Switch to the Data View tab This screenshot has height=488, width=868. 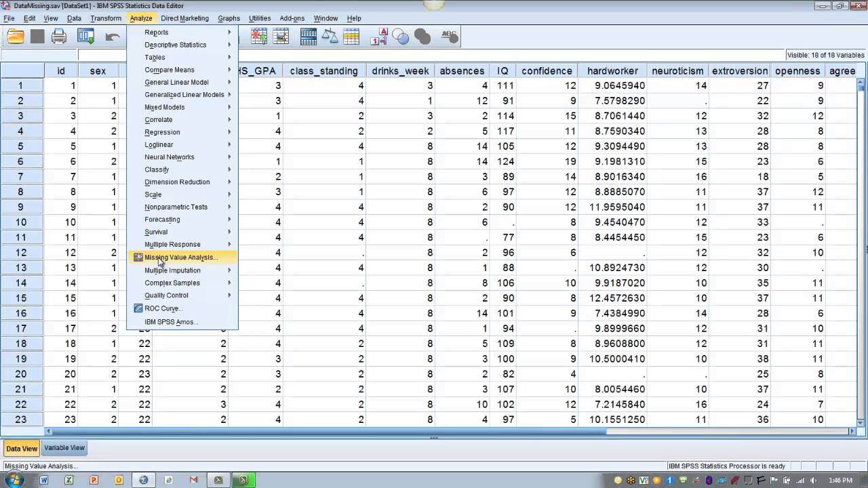(22, 448)
